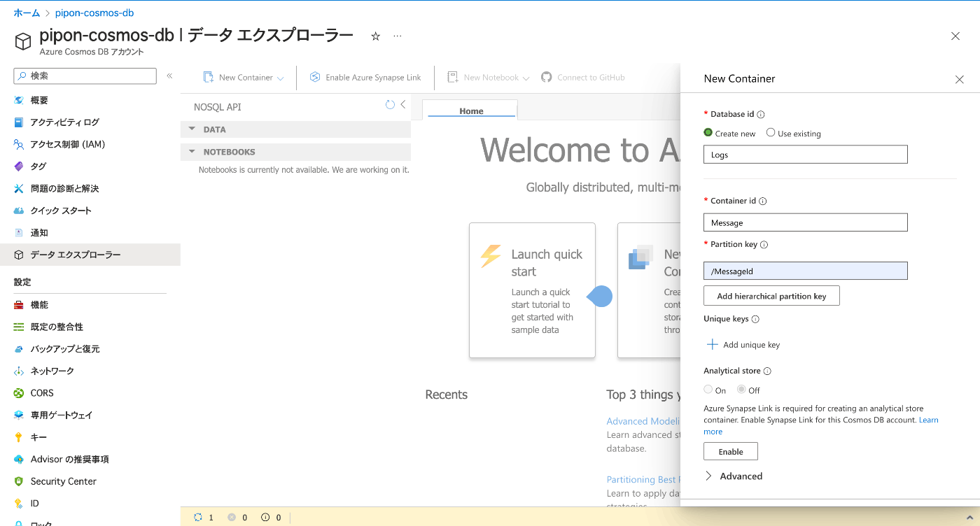Click Connect to GitHub
Screen dimensions: 980x526
pos(583,78)
